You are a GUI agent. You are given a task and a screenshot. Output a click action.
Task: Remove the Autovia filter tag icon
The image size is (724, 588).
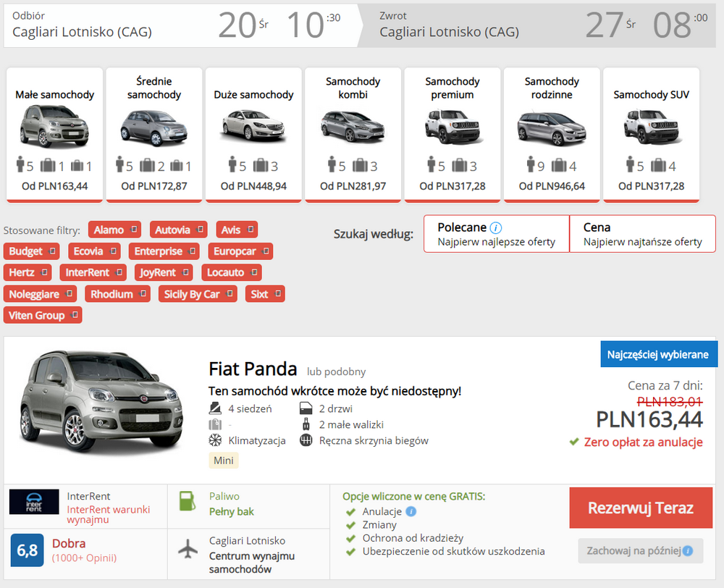(200, 230)
